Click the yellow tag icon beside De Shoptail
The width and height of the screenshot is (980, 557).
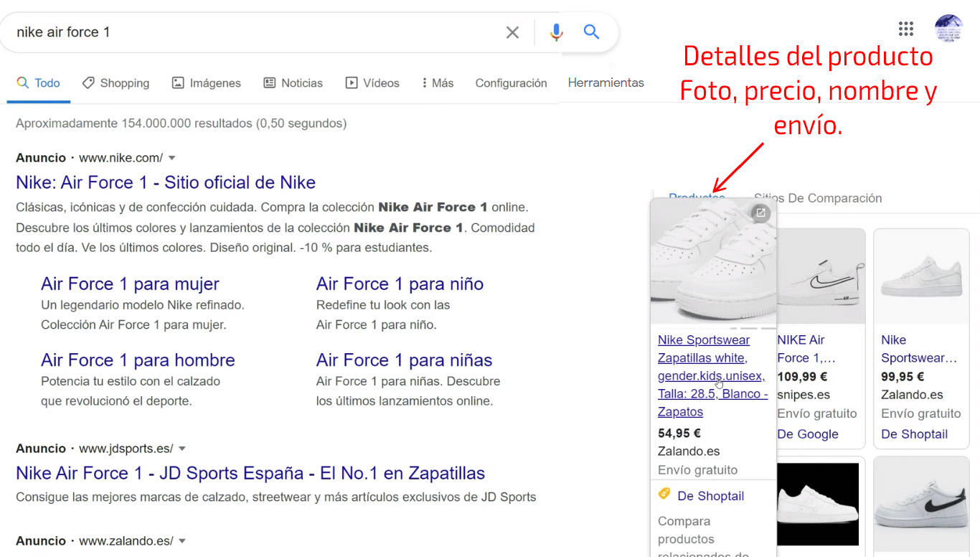[664, 494]
